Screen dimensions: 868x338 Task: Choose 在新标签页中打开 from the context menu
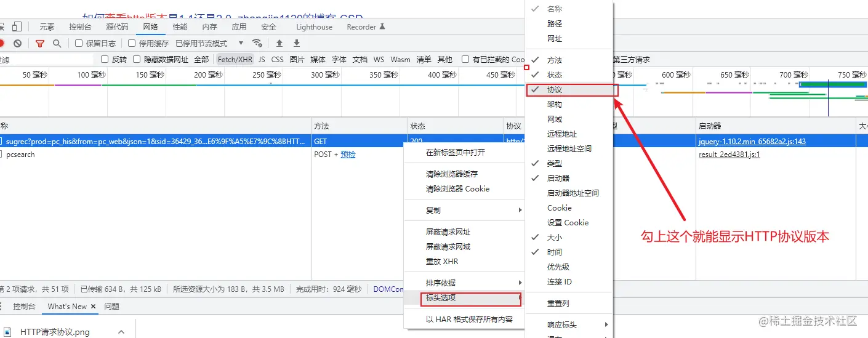[463, 152]
